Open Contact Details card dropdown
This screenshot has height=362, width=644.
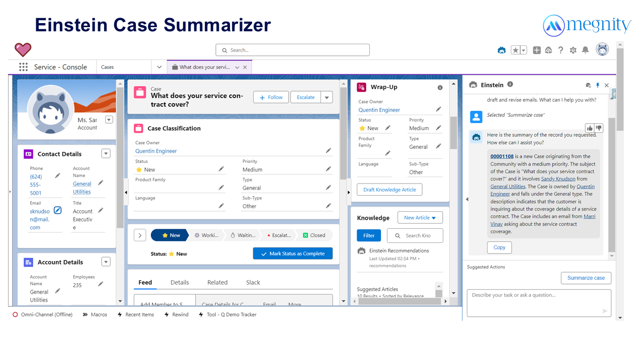[106, 153]
